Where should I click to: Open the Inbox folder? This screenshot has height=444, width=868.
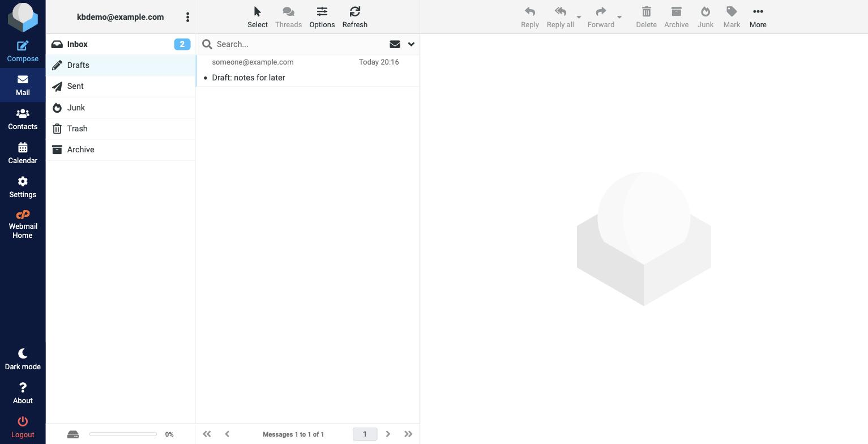(x=120, y=44)
